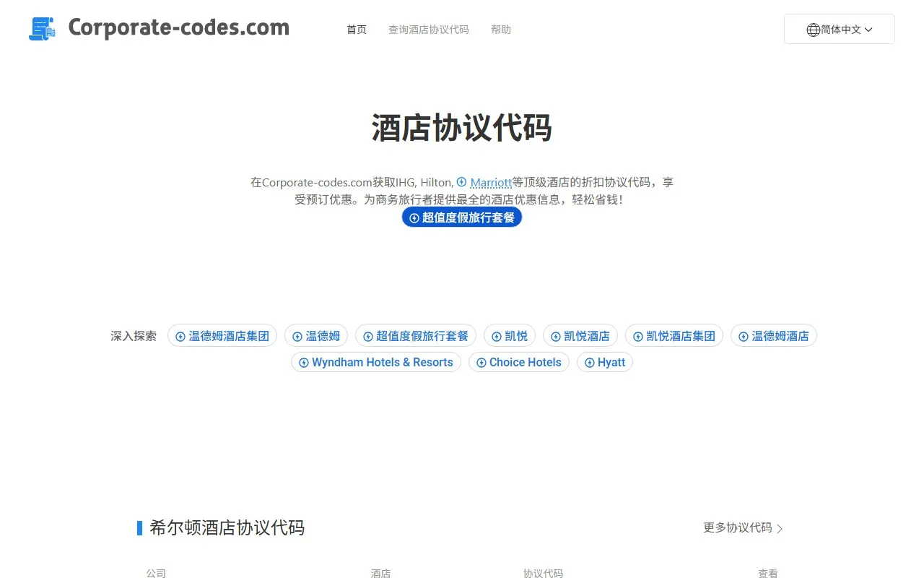Click the plus icon inside the blue 超值度假旅行套餐 button
Screen dimensions: 924x578
414,217
